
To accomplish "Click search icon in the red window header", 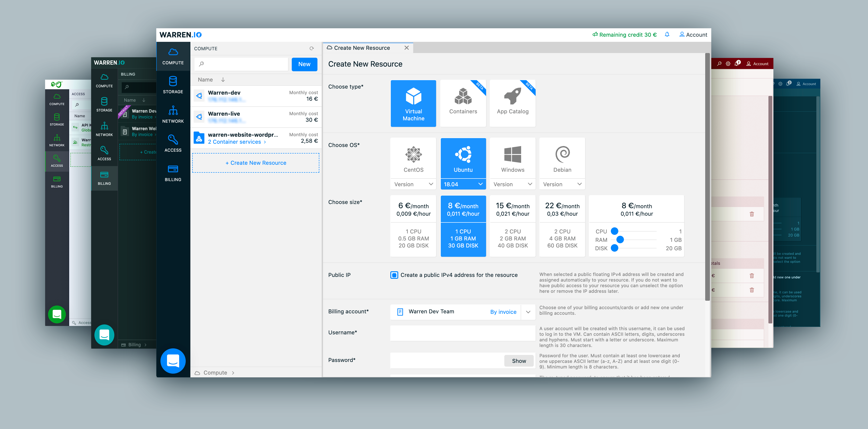I will point(719,63).
